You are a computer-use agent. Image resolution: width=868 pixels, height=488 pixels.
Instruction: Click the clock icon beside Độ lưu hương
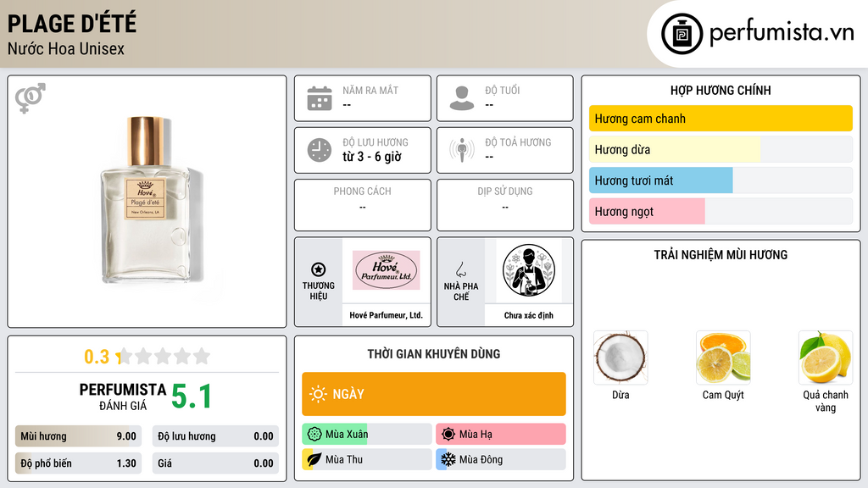(x=320, y=150)
